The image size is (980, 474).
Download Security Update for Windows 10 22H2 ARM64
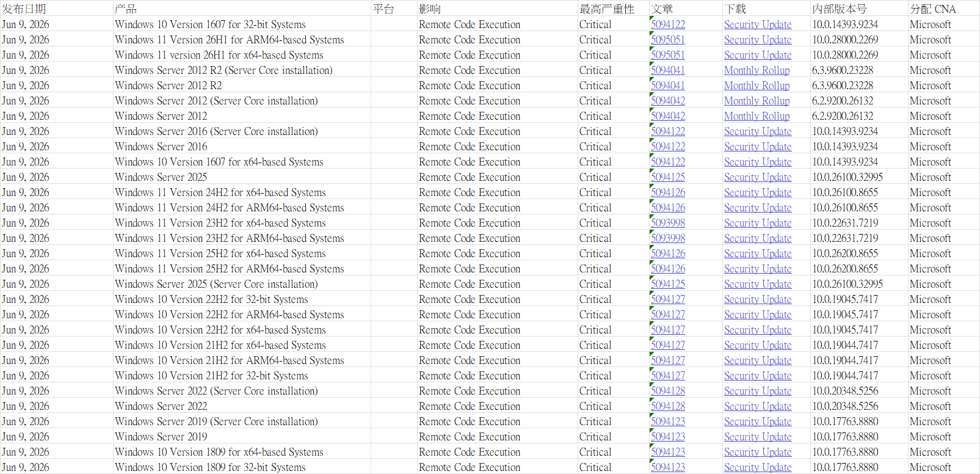[758, 315]
